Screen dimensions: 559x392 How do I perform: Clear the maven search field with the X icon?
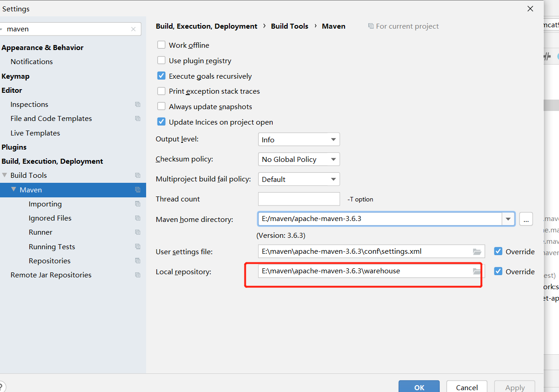tap(133, 29)
